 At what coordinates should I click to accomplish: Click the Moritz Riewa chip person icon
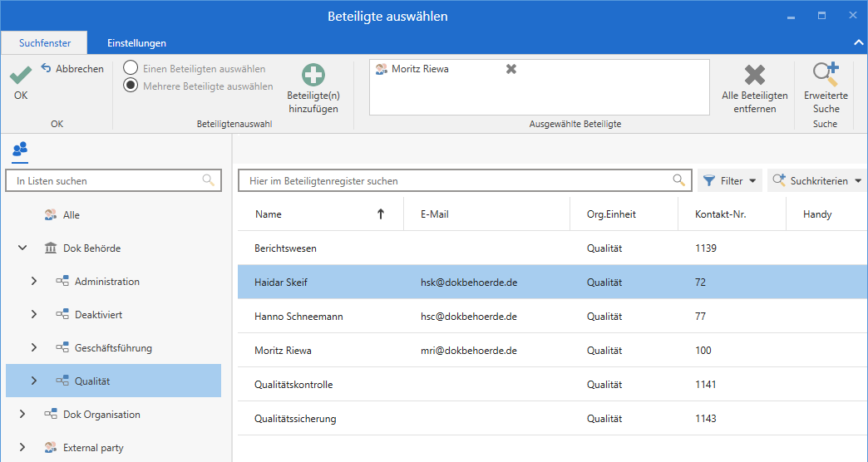pyautogui.click(x=381, y=69)
